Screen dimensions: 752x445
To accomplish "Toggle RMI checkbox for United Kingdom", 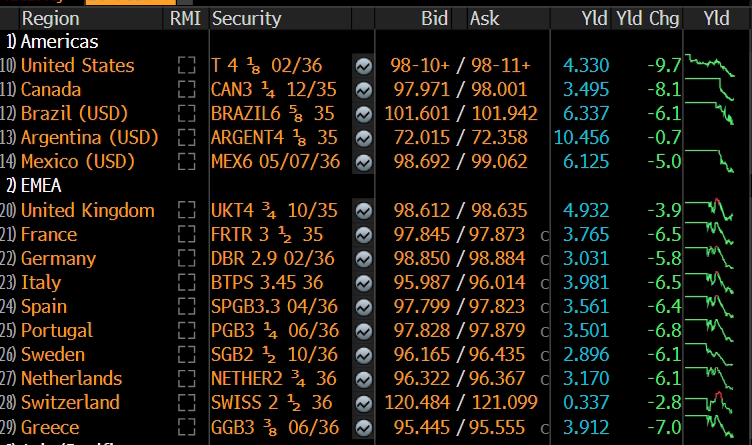I will tap(186, 210).
